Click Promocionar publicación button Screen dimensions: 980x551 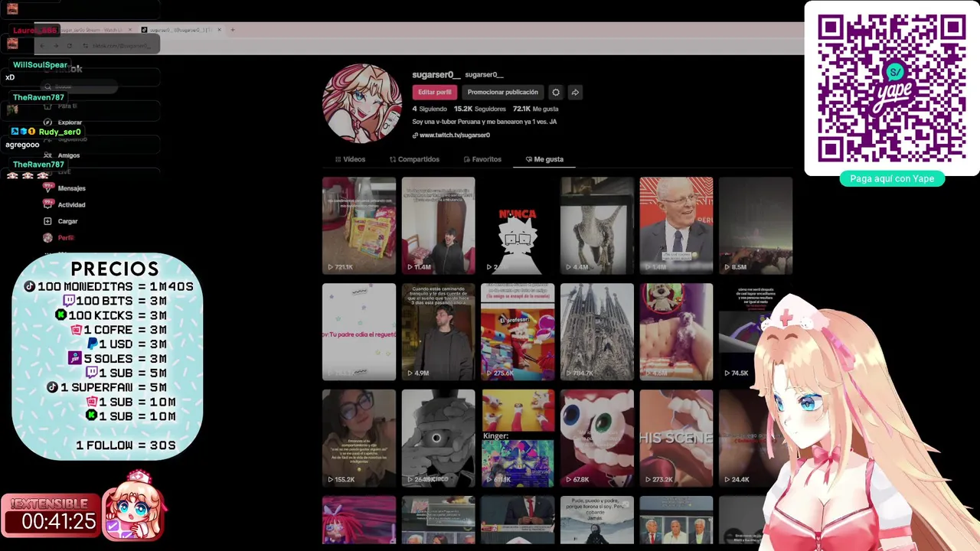(503, 92)
